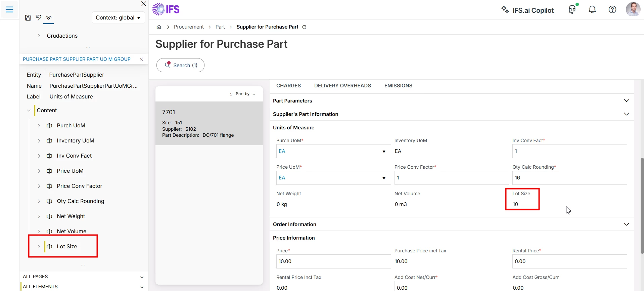Open IFS.ai Copilot

point(527,10)
